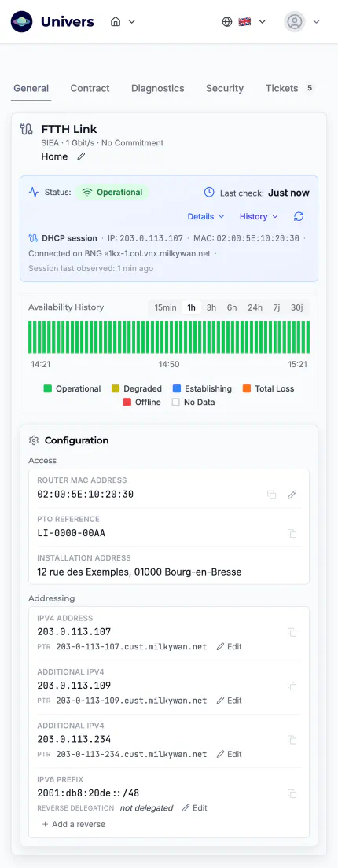This screenshot has width=338, height=868.
Task: Click the blue Establishing legend swatch
Action: pos(177,388)
